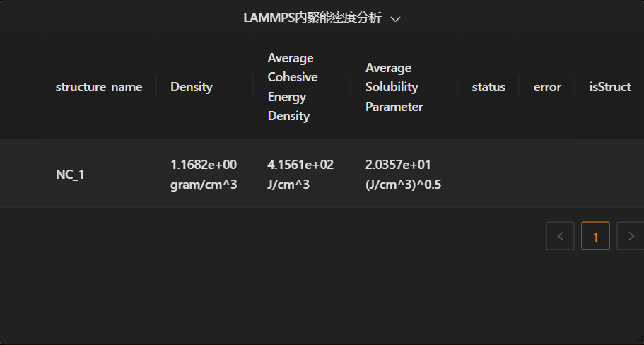This screenshot has width=644, height=345.
Task: Go to the next page arrow
Action: [631, 235]
